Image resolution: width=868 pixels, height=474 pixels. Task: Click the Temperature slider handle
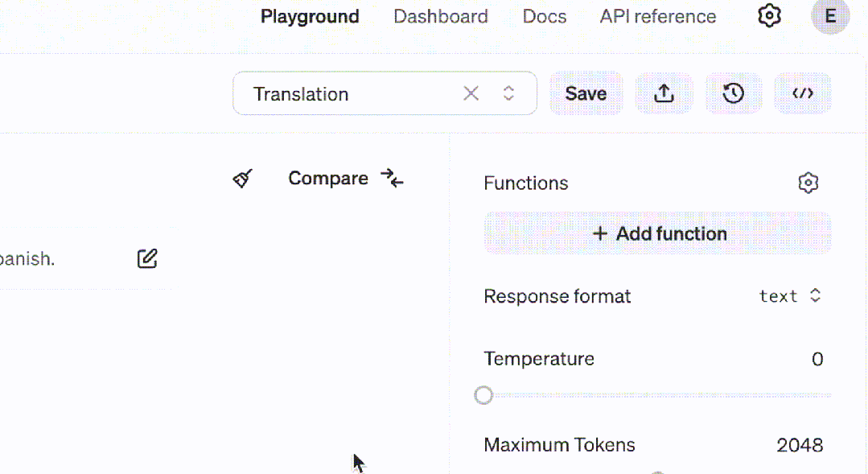483,395
